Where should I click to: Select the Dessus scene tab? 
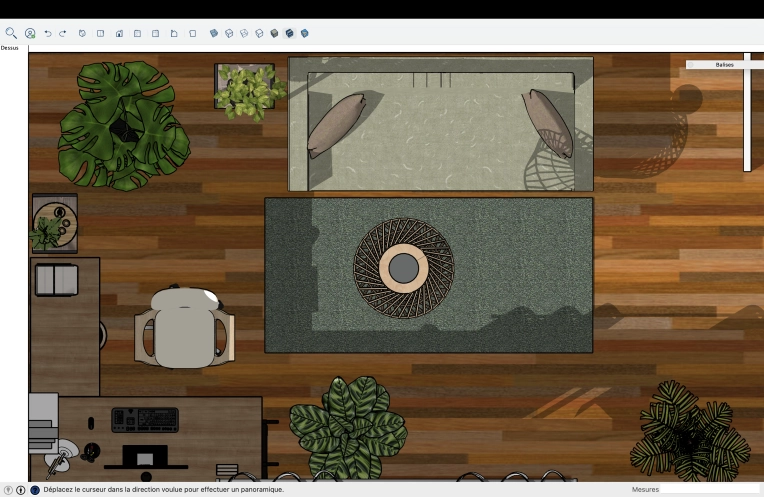coord(10,48)
